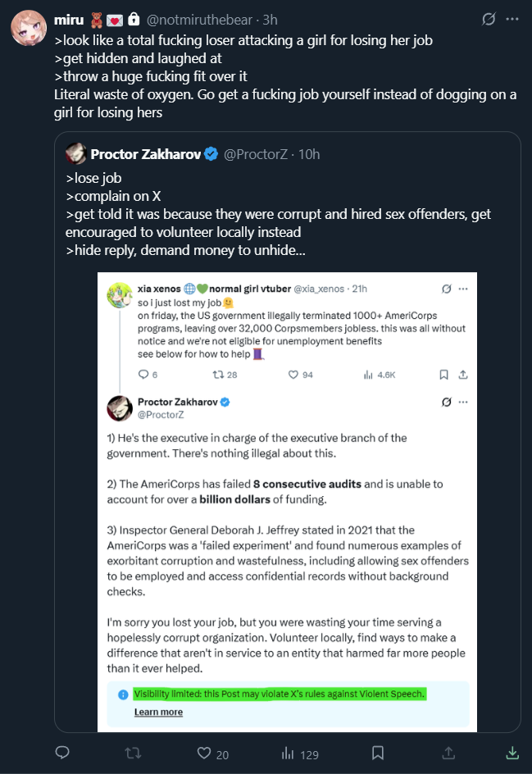
Task: Share miru's post via the share icon
Action: coord(448,753)
